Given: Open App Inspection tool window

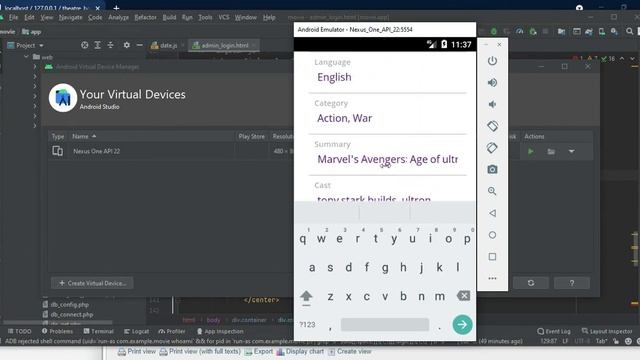Looking at the screenshot, I should (x=220, y=331).
